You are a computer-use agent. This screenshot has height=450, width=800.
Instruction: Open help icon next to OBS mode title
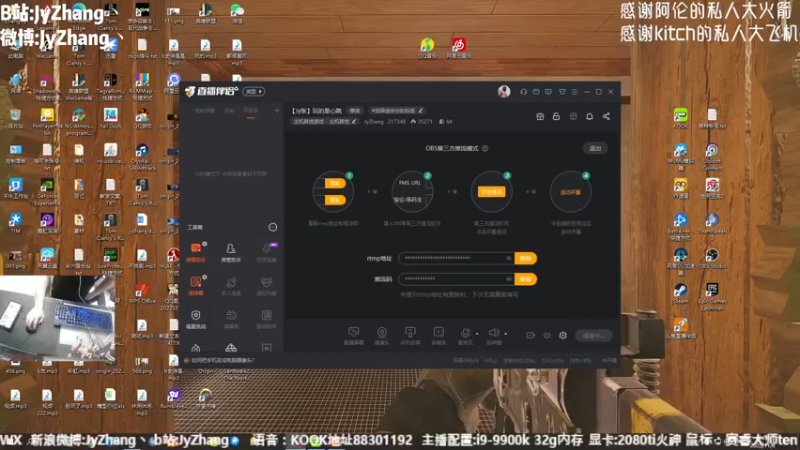[x=485, y=148]
